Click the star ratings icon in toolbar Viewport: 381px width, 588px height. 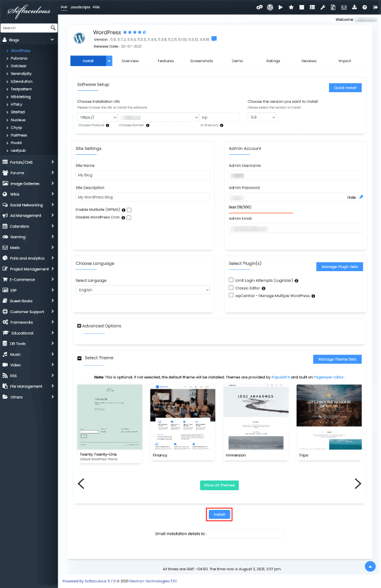click(291, 7)
